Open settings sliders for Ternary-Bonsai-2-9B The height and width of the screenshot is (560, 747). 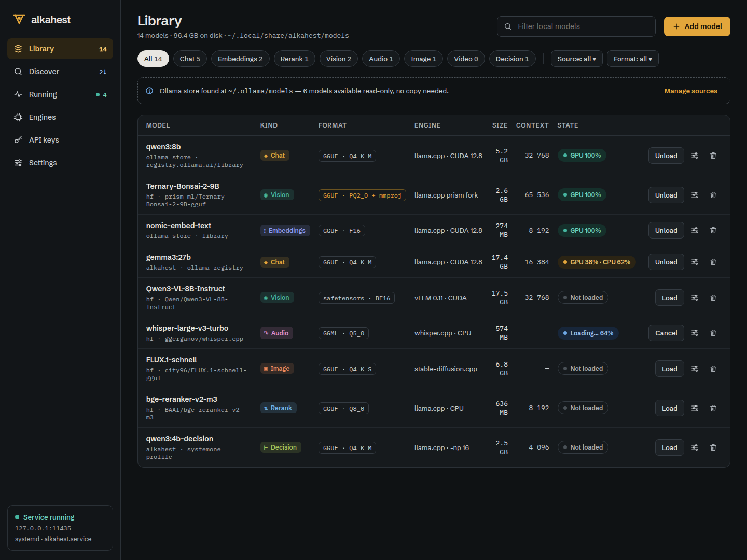(695, 195)
